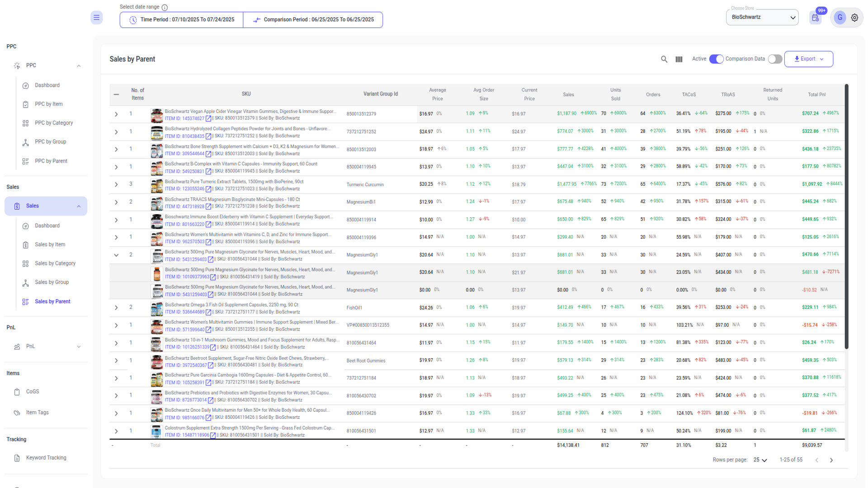Viewport: 868px width, 488px height.
Task: Click the table search magnifier icon
Action: 664,59
